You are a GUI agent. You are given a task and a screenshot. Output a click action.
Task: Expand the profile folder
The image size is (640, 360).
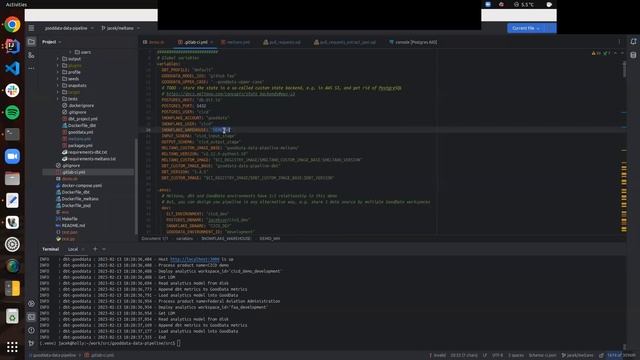(58, 72)
